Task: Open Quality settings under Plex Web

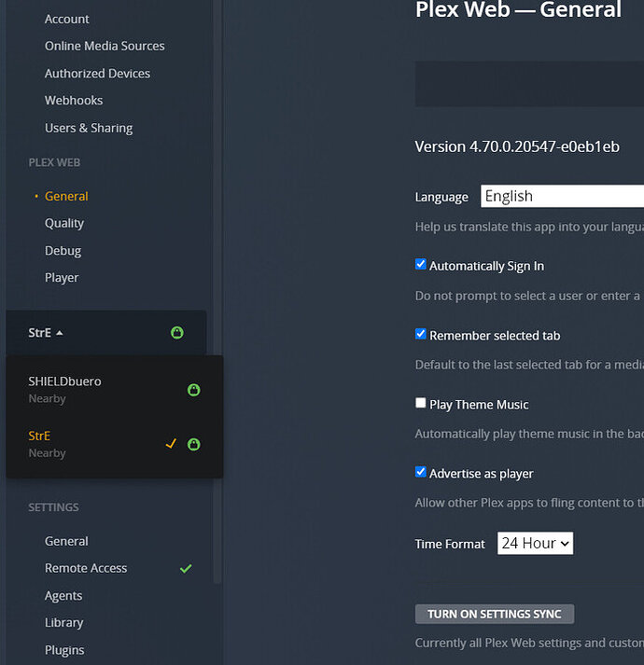Action: click(x=64, y=224)
